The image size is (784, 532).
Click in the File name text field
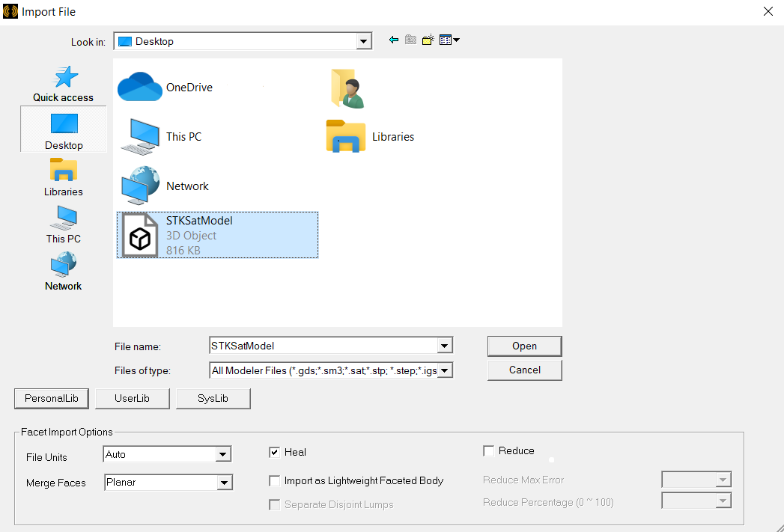pyautogui.click(x=322, y=346)
